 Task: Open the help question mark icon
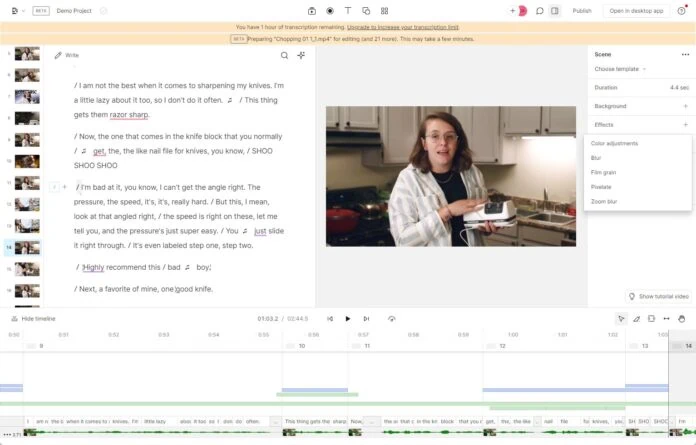(681, 11)
